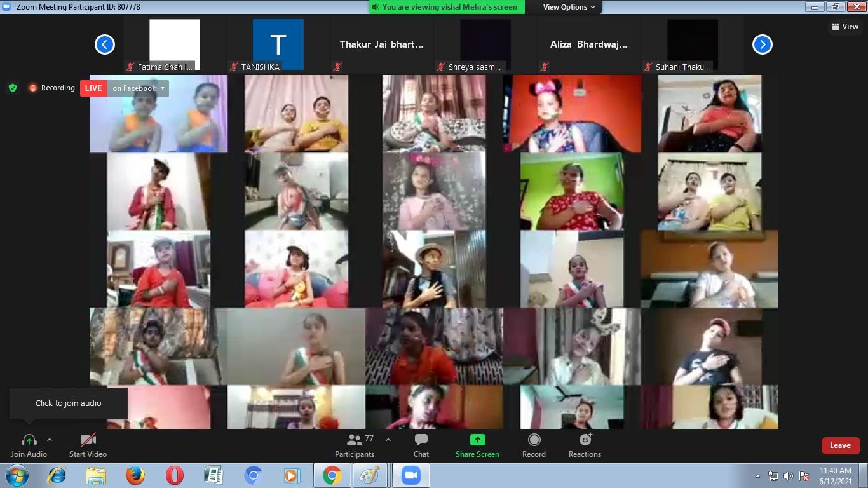This screenshot has width=868, height=488.
Task: Click muted mic icon on Shreya sasm tile
Action: point(441,67)
